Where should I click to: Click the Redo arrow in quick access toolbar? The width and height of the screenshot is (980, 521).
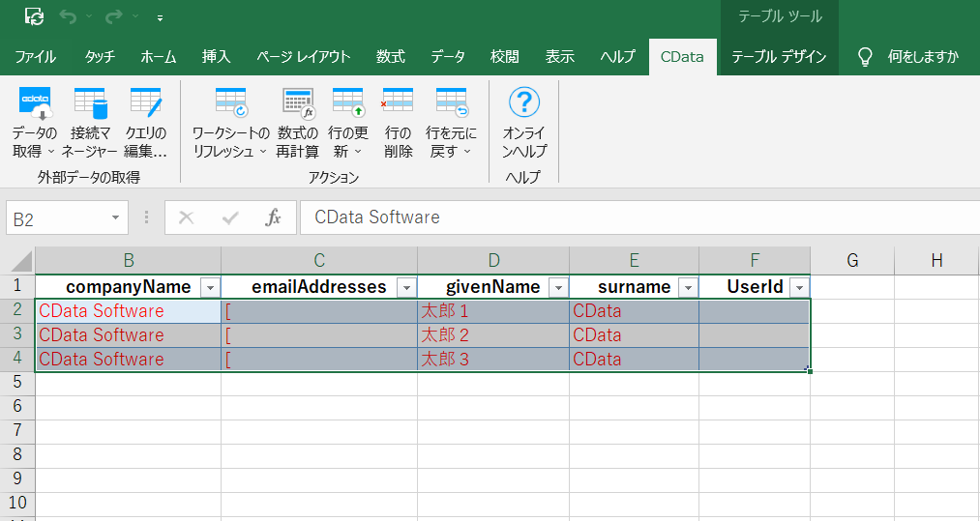pos(114,16)
